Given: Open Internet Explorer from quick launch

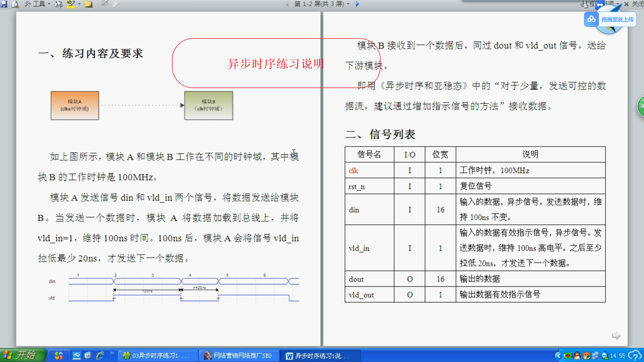Looking at the screenshot, I should click(x=100, y=355).
